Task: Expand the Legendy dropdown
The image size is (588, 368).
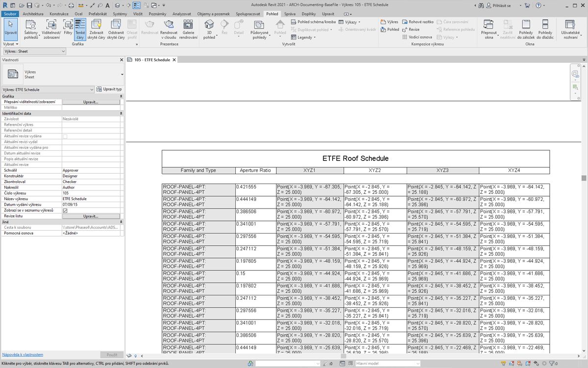Action: [303, 37]
